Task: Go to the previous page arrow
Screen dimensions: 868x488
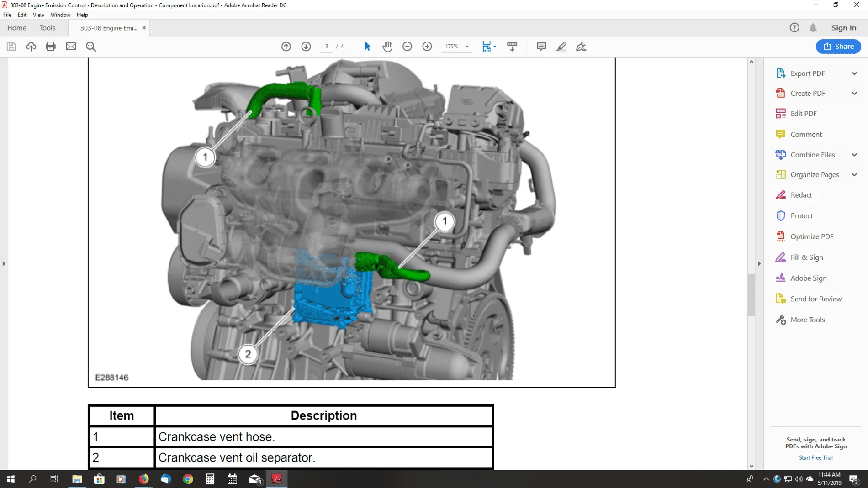Action: (x=286, y=47)
